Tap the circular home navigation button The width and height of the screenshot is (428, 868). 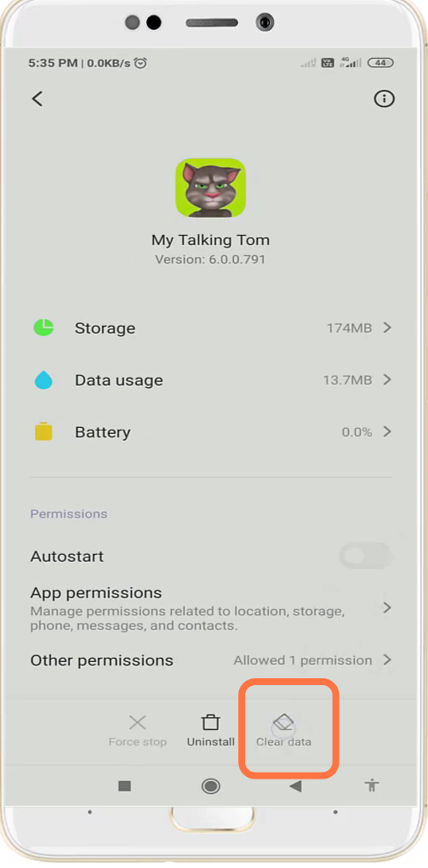pyautogui.click(x=210, y=785)
